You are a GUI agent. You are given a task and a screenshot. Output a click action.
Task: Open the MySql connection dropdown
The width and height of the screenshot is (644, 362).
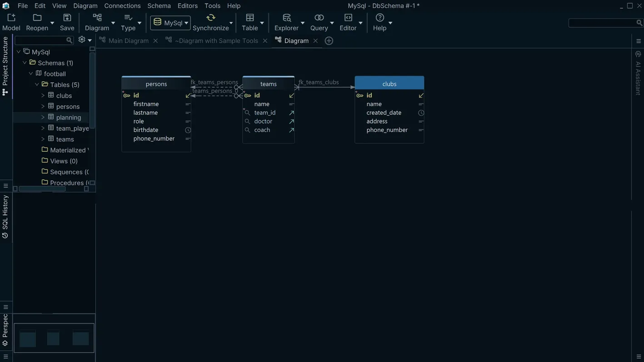(x=186, y=22)
